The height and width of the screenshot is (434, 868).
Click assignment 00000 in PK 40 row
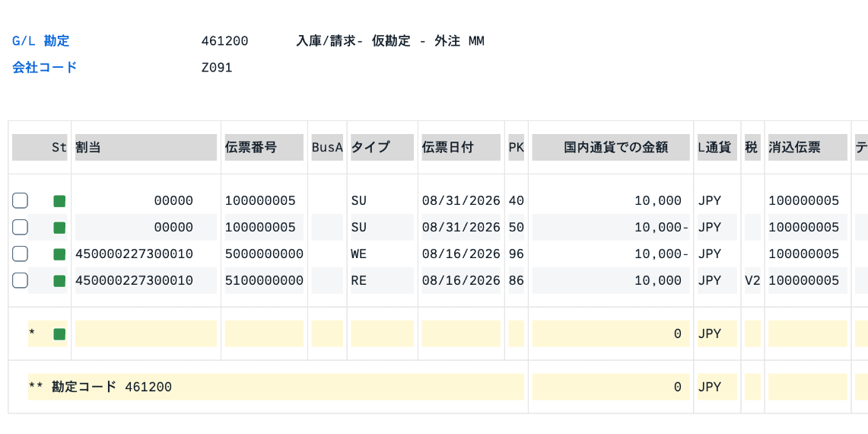click(173, 201)
